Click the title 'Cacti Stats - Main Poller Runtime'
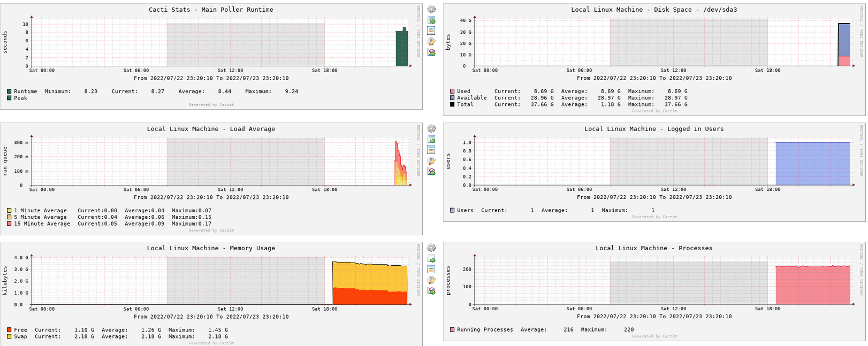 coord(211,10)
